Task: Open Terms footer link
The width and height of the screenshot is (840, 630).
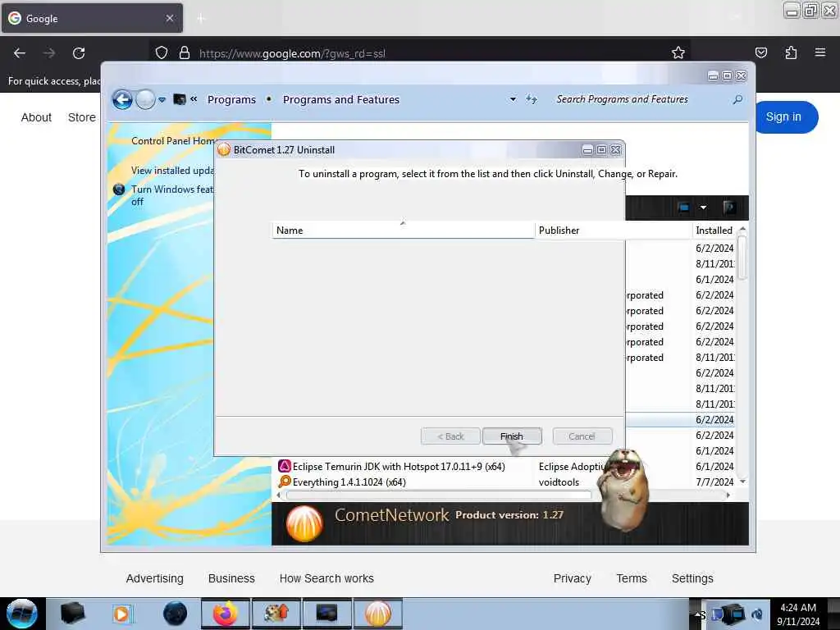Action: (x=632, y=578)
